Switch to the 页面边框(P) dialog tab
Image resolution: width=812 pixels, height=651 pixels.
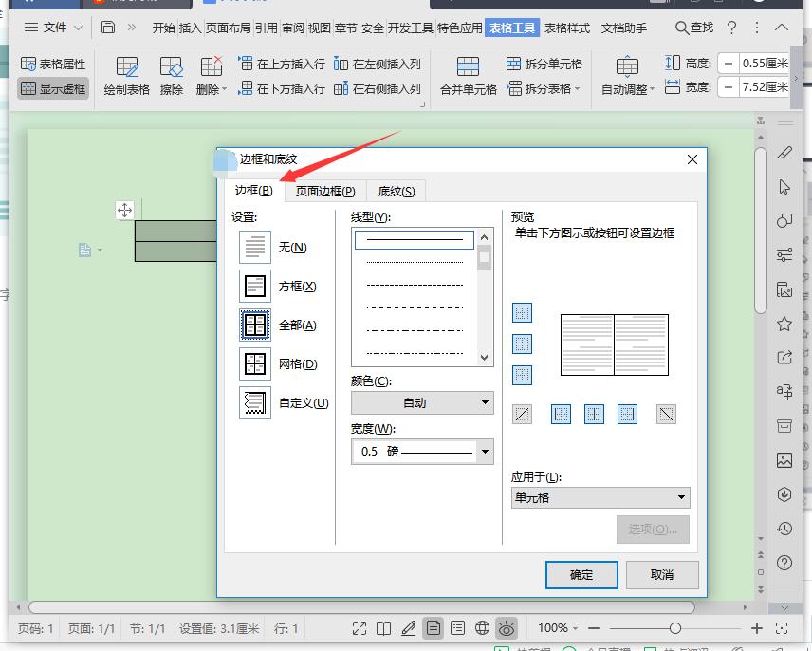pyautogui.click(x=325, y=191)
